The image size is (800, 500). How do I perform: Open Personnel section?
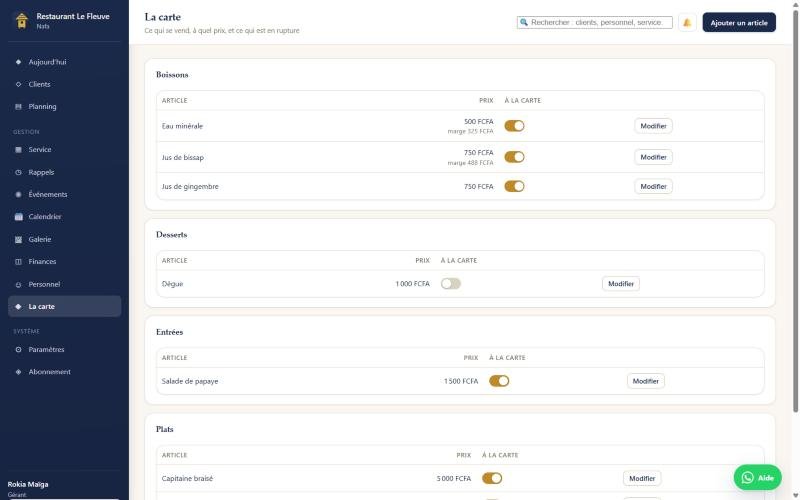[x=64, y=284]
